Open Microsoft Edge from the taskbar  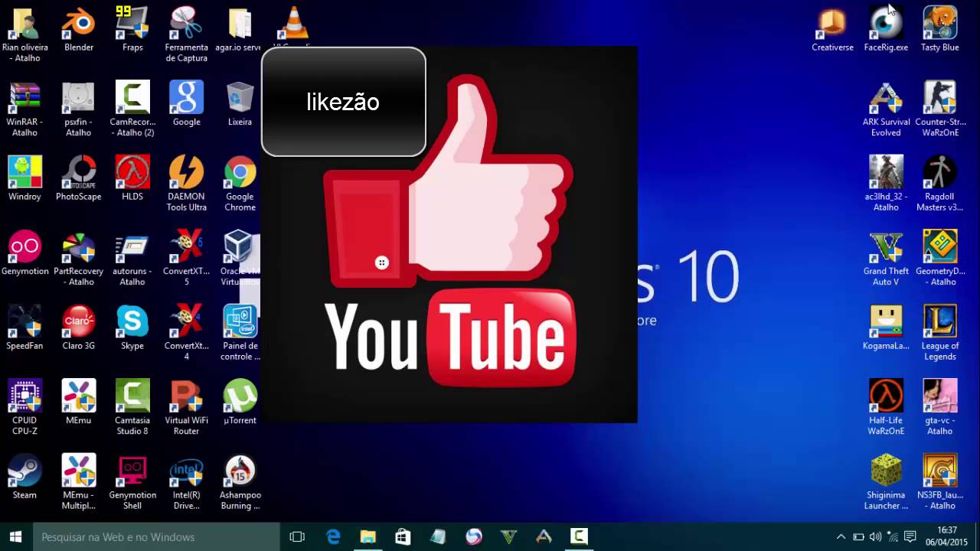333,537
